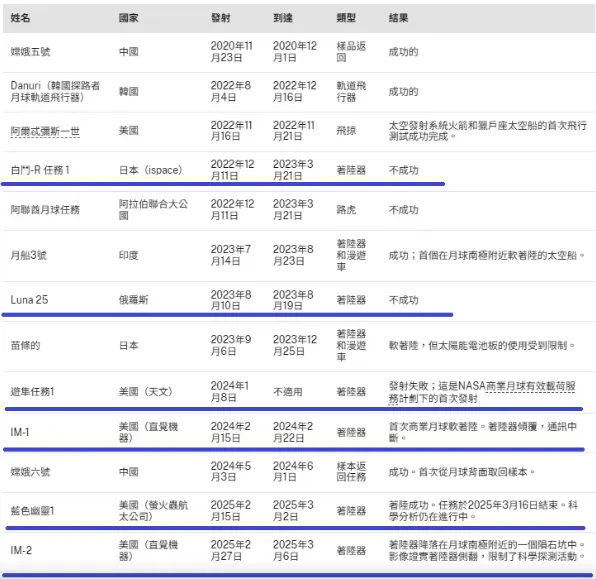The width and height of the screenshot is (596, 579).
Task: Click arrival date 2022年12月16日
Action: pyautogui.click(x=295, y=91)
